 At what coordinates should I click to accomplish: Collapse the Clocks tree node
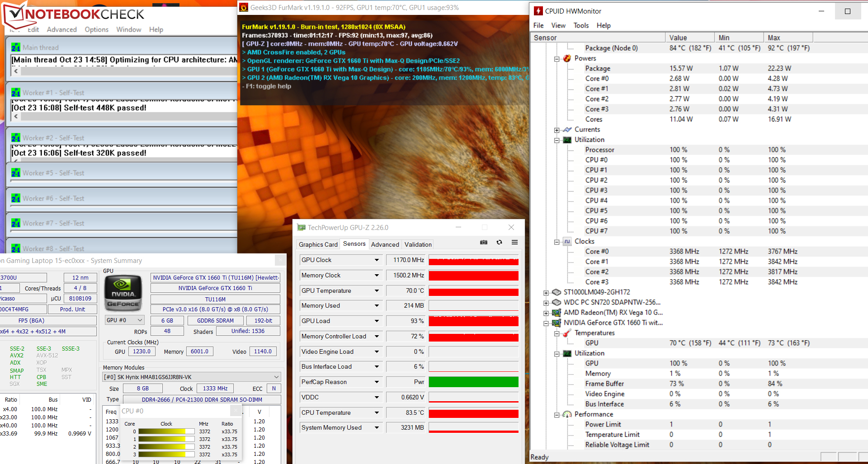[x=557, y=242]
